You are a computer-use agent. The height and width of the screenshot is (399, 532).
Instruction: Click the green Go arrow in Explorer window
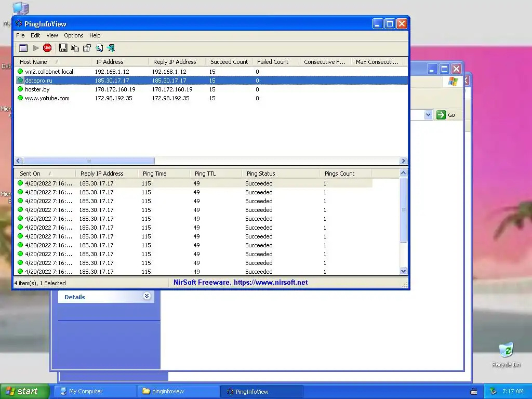coord(441,115)
